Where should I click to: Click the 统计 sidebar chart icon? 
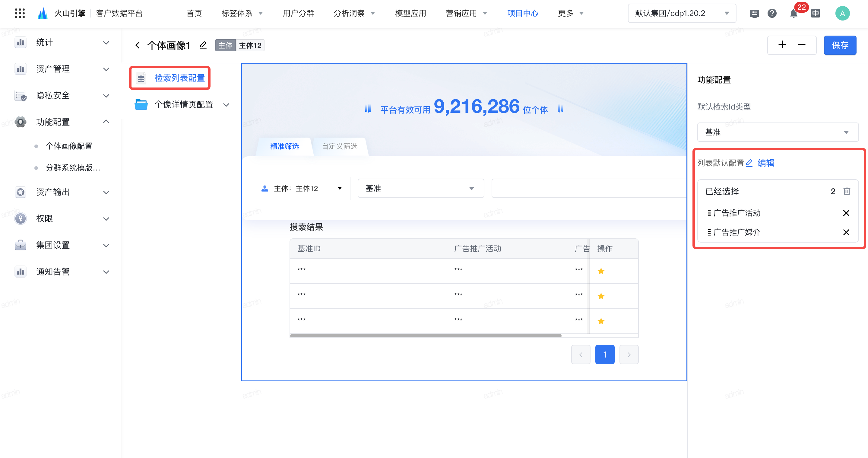point(21,43)
